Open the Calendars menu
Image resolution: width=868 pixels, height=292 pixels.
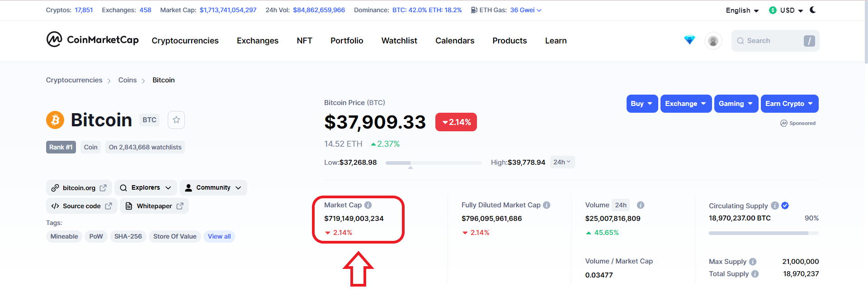click(x=455, y=41)
